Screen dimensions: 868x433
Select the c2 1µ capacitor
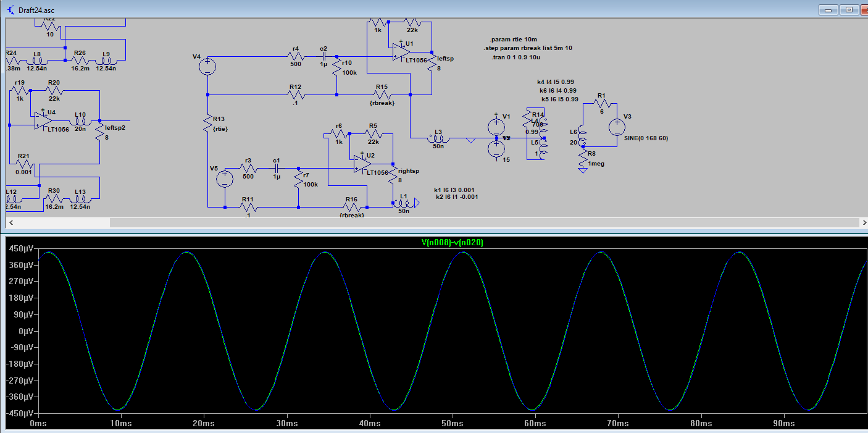tap(324, 56)
